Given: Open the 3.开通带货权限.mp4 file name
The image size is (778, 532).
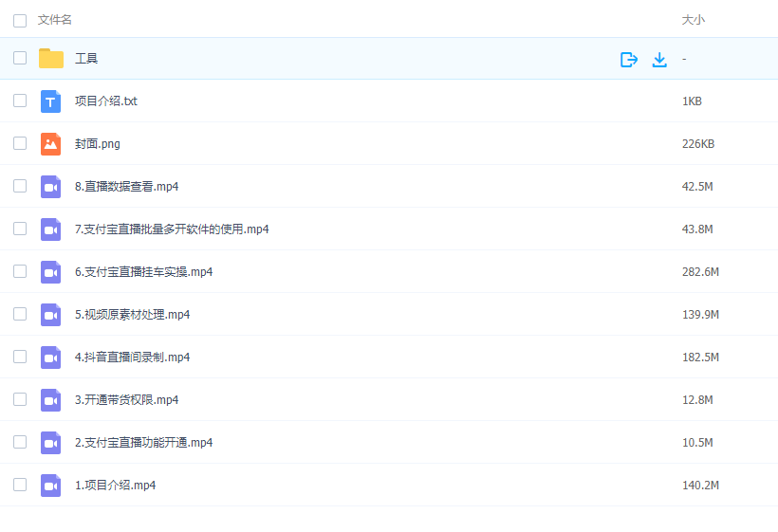Looking at the screenshot, I should coord(126,400).
